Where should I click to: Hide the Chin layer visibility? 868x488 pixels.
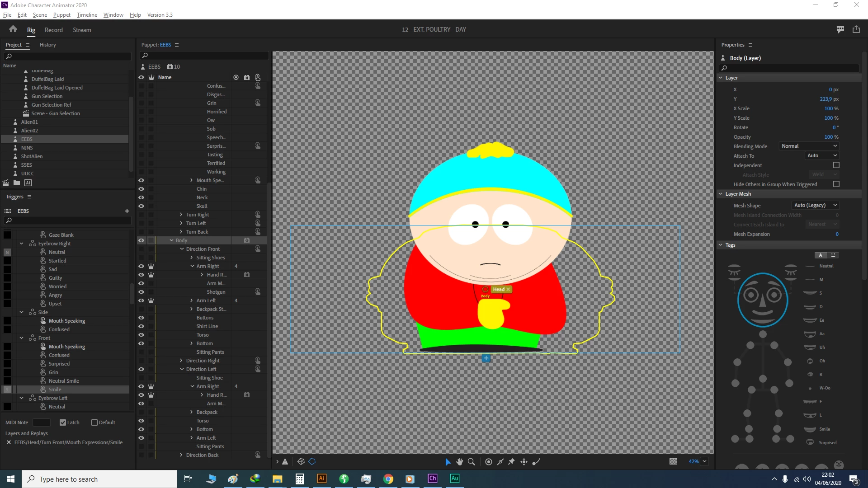click(141, 189)
